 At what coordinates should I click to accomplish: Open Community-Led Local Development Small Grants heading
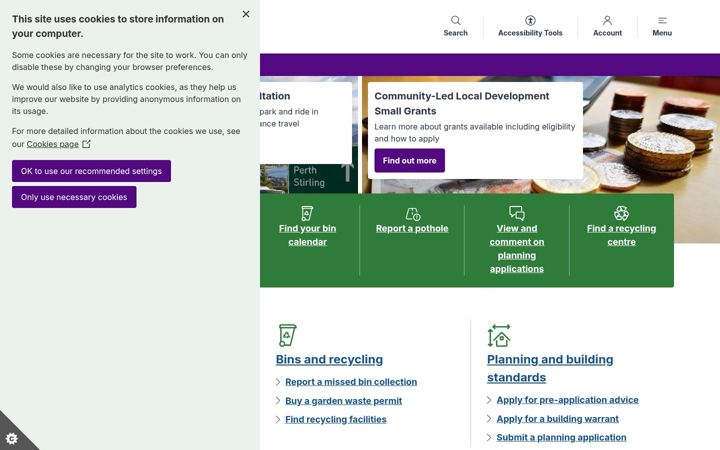point(461,103)
